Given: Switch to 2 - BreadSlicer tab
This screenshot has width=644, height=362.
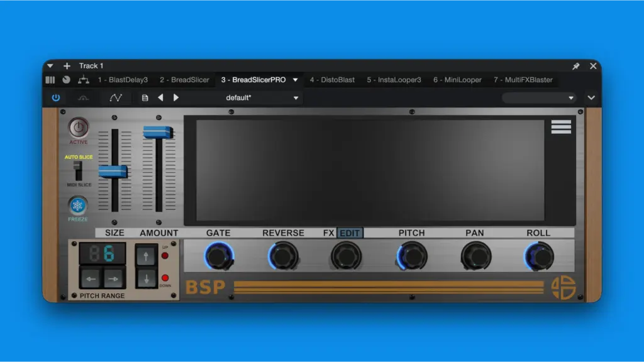Looking at the screenshot, I should 184,80.
